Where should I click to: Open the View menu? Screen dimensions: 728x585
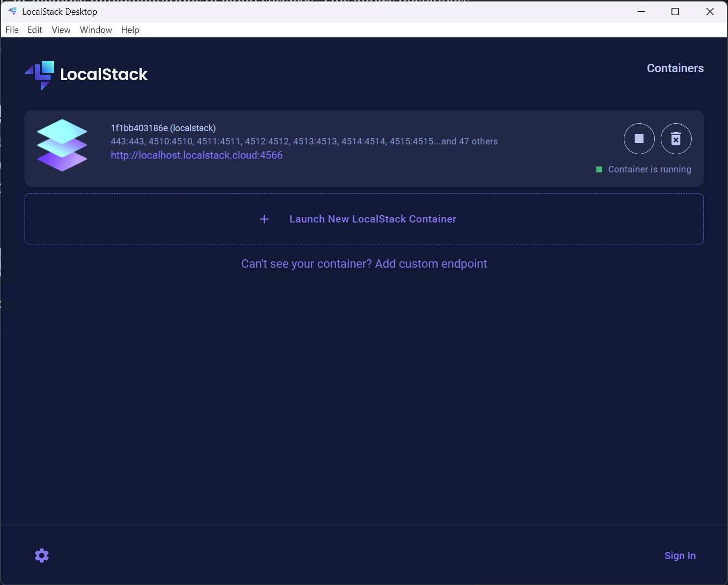(61, 30)
